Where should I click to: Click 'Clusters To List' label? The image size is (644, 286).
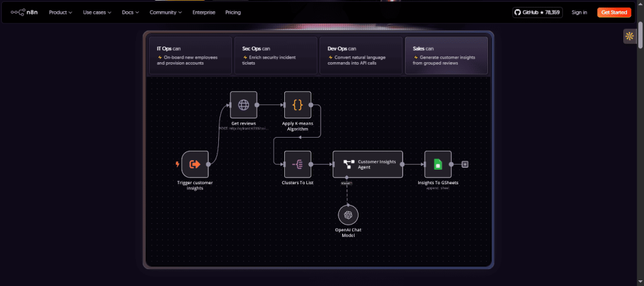(x=297, y=182)
